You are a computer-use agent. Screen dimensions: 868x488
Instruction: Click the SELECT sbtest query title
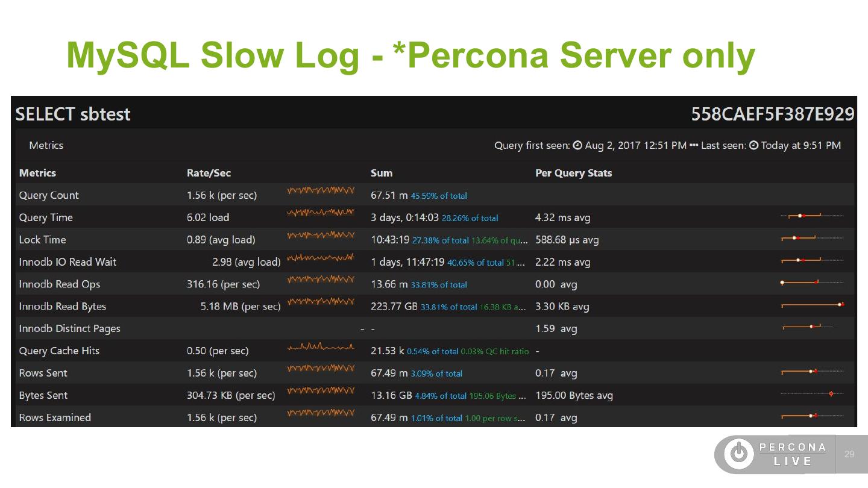tap(73, 114)
